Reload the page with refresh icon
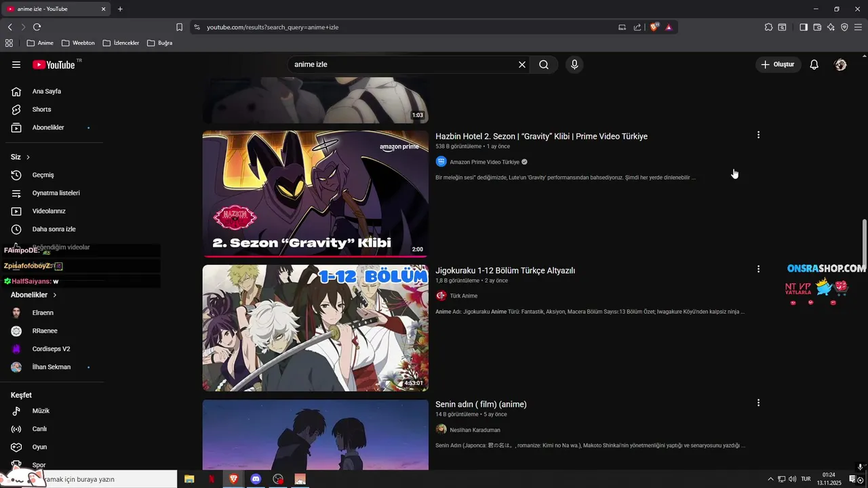Screen dimensions: 868x488 click(37, 27)
